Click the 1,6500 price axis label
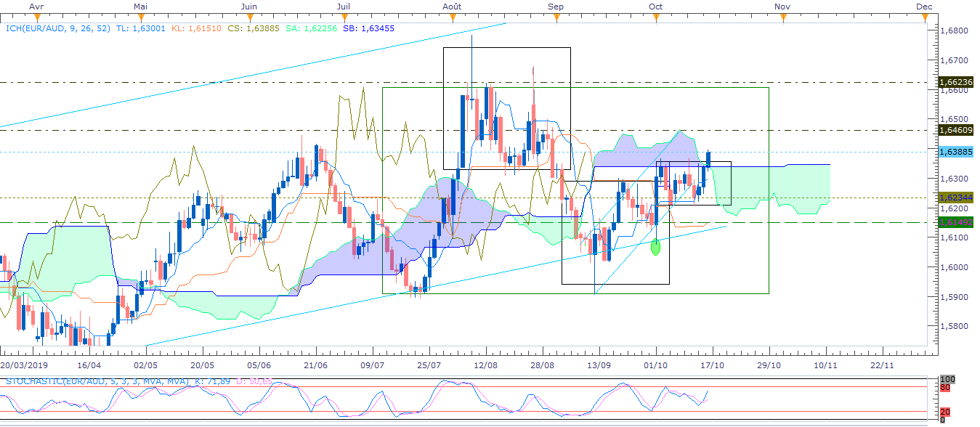This screenshot has width=980, height=427. click(954, 118)
